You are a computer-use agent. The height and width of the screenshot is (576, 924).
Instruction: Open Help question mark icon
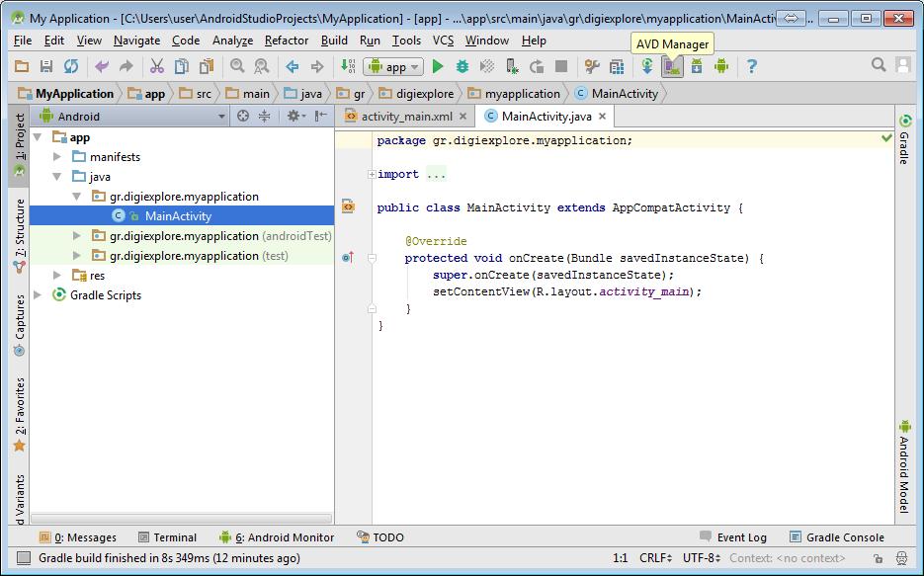click(751, 66)
